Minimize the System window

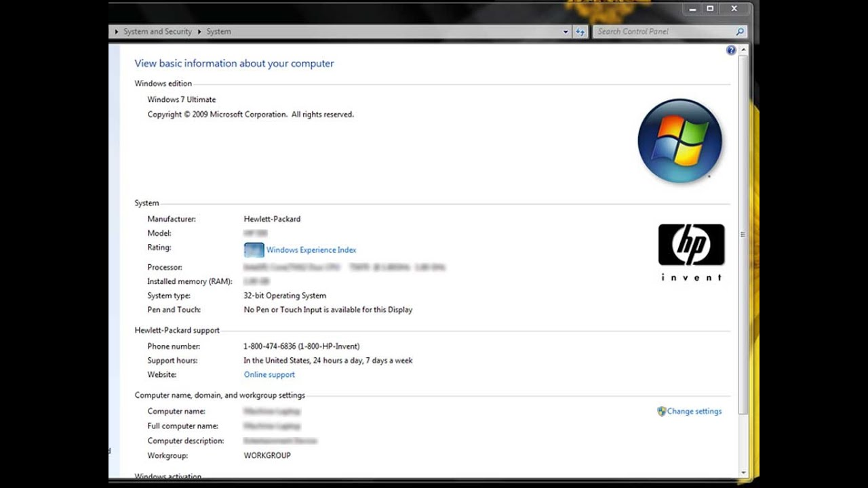692,9
